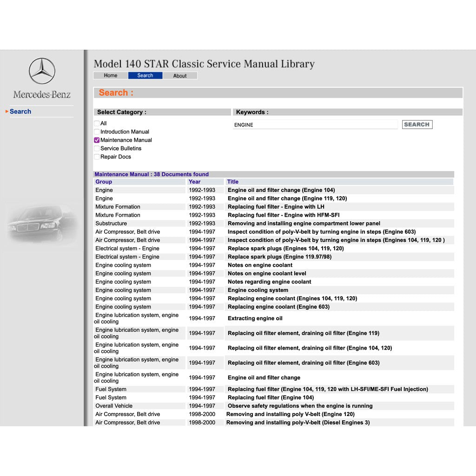Switch to the Home tab
This screenshot has height=476, width=476.
tap(110, 75)
